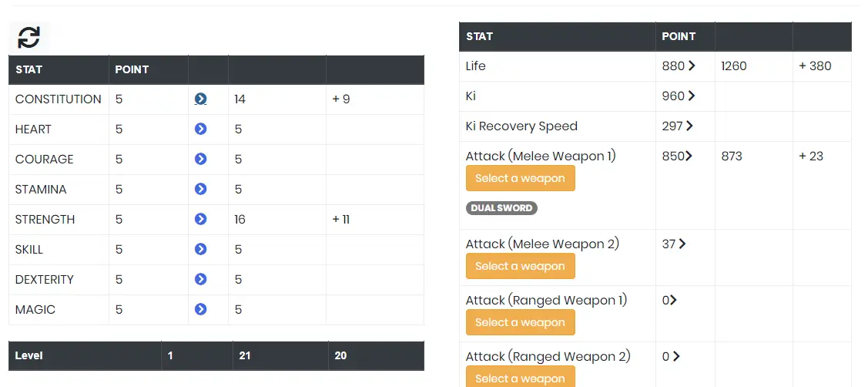The height and width of the screenshot is (387, 868).
Task: Select a weapon for Ranged Weapon 2
Action: (520, 377)
